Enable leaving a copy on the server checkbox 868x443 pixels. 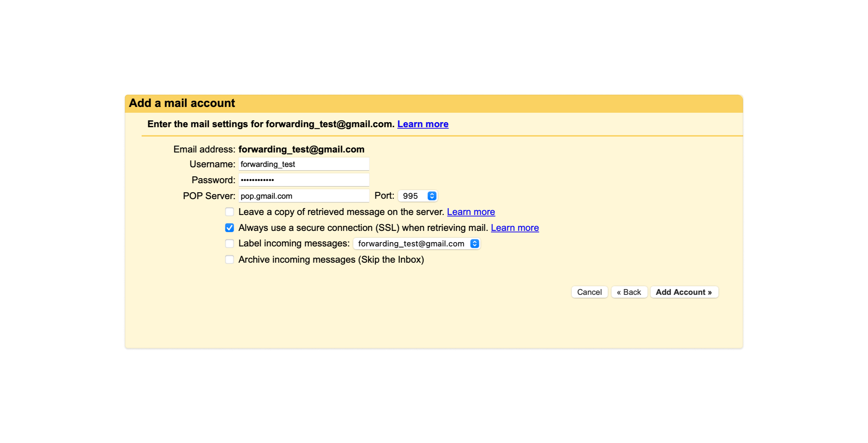229,212
